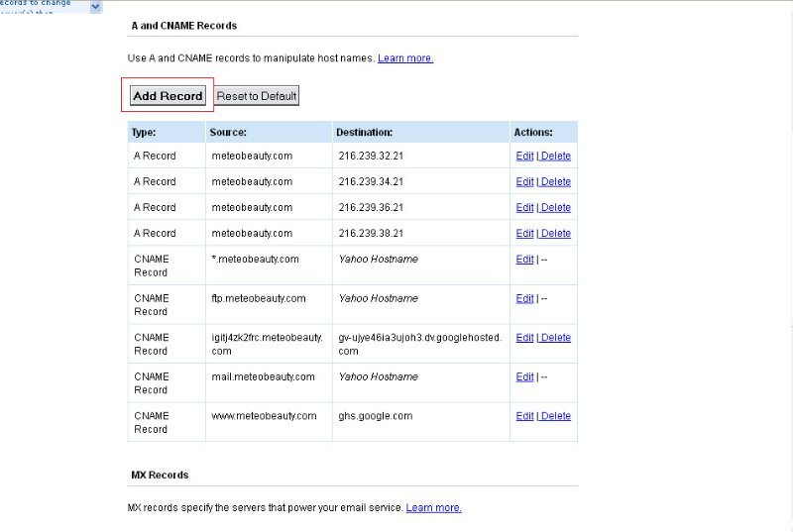Open Learn more link for A and CNAME records
793x532 pixels.
(x=405, y=58)
